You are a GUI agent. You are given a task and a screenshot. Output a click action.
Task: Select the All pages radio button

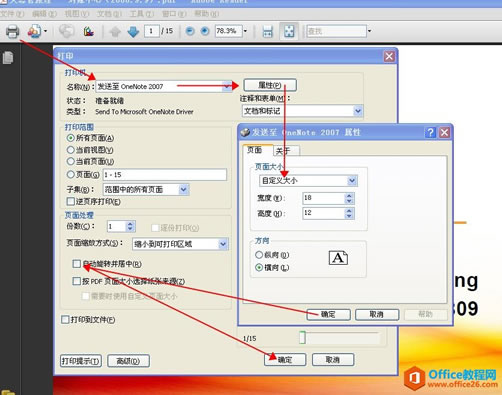70,138
